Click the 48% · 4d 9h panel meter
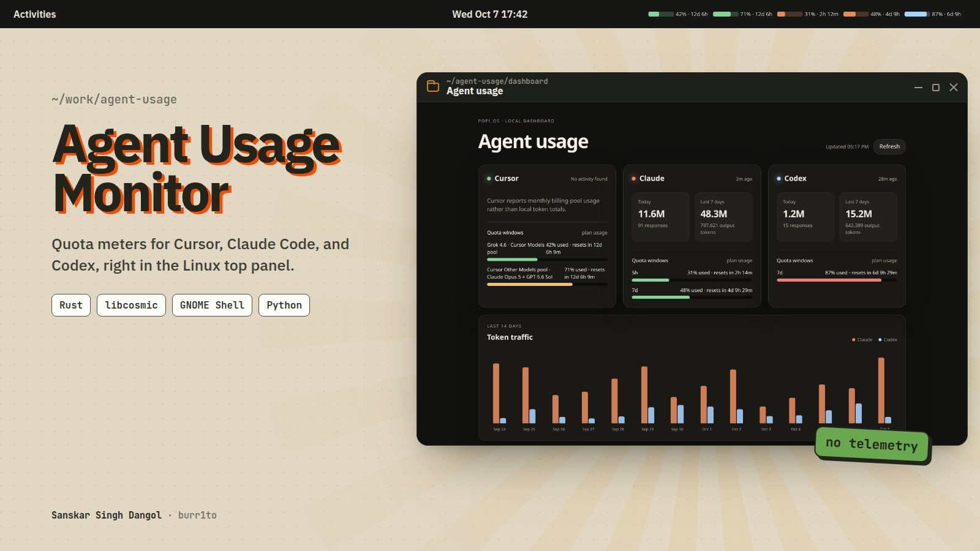The height and width of the screenshot is (551, 980). click(x=872, y=14)
